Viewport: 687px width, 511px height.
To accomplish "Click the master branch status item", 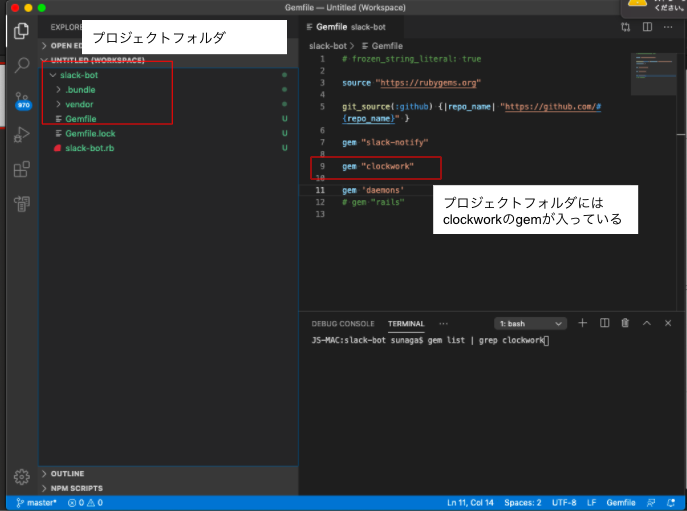I will click(36, 503).
